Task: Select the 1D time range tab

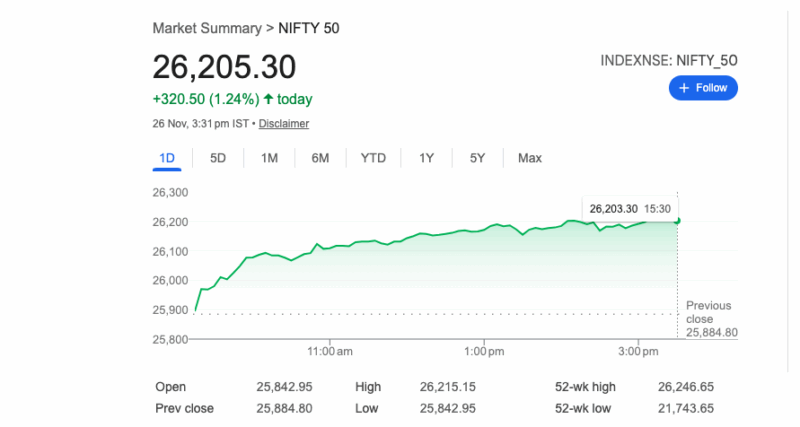Action: [x=167, y=158]
